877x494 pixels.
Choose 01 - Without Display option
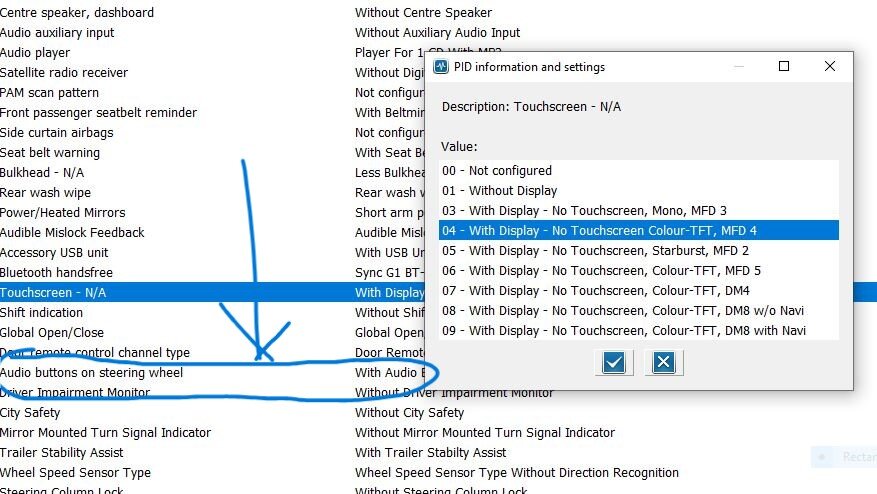[500, 190]
